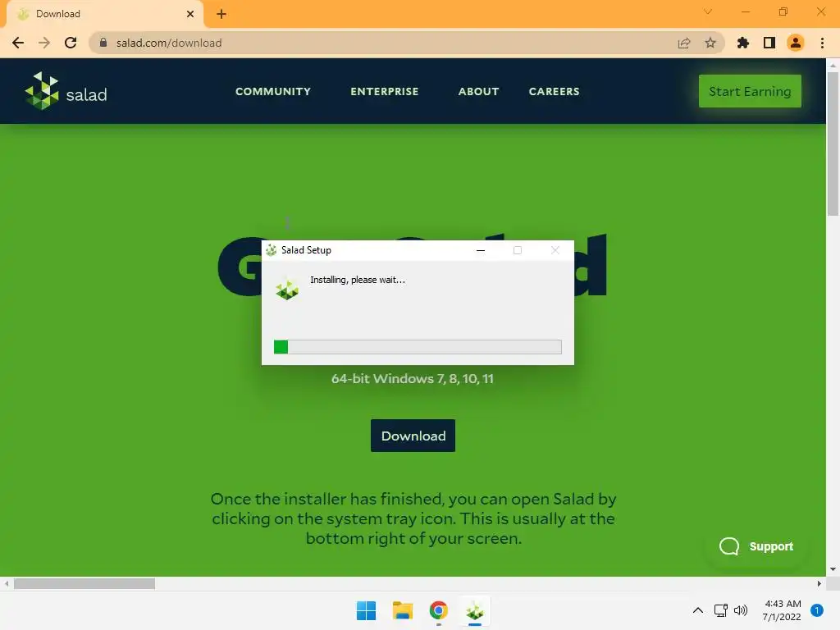Click the Start Earning button
Viewport: 840px width, 630px height.
click(750, 91)
